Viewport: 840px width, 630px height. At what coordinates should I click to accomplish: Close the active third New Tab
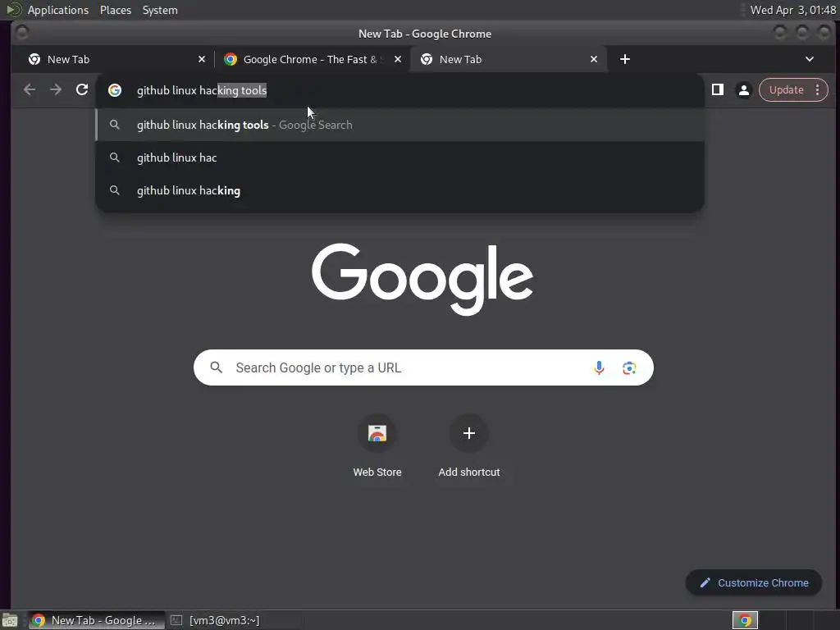(594, 59)
